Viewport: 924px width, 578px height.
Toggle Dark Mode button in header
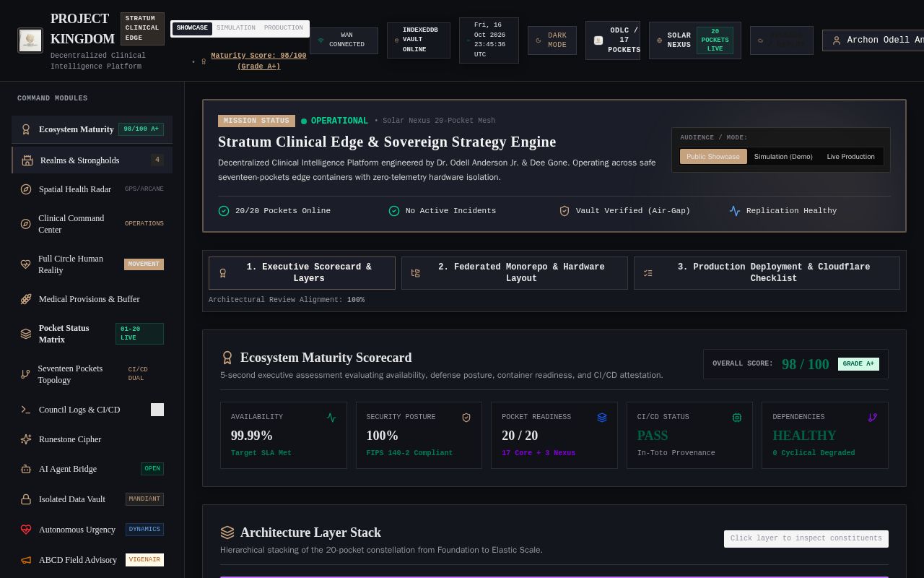(x=552, y=40)
